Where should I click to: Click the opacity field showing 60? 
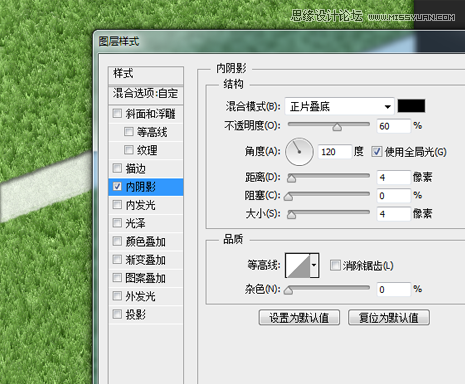pos(393,126)
